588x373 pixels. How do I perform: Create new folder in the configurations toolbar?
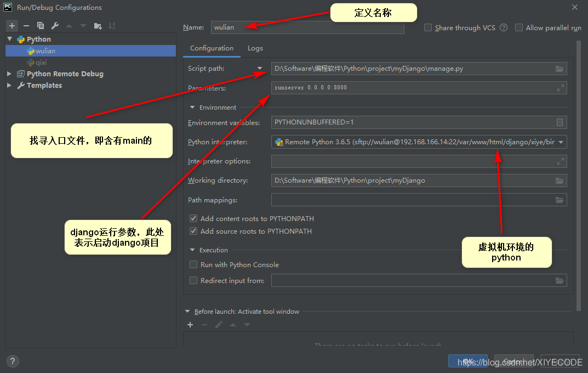coord(98,26)
